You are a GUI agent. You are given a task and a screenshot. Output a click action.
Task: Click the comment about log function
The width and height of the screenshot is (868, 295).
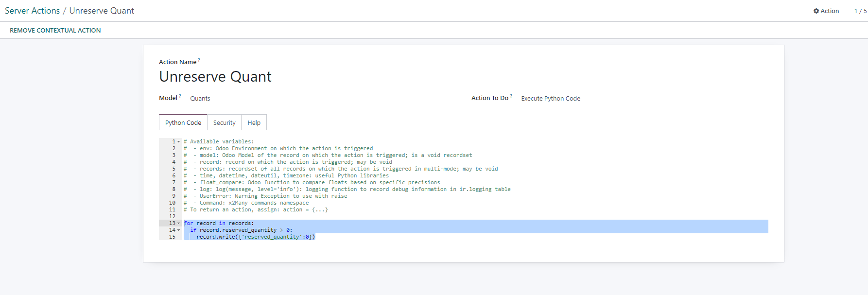point(347,189)
